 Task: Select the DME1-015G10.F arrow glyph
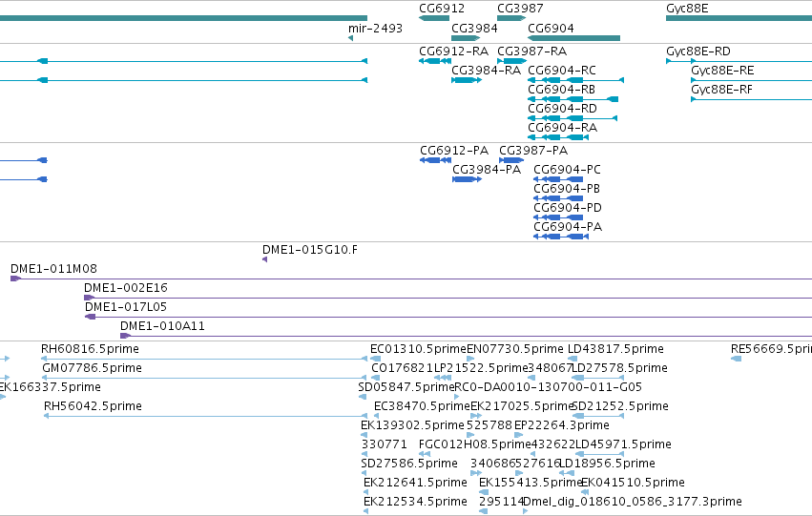tap(264, 259)
